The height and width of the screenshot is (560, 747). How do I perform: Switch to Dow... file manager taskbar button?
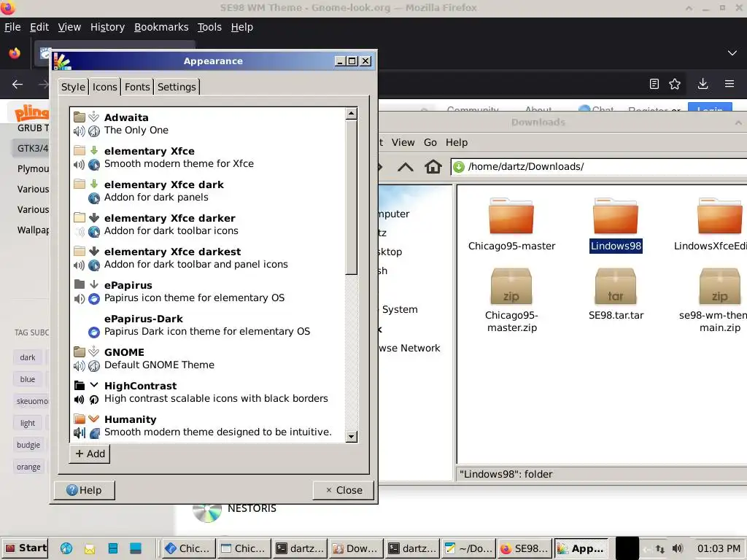click(356, 548)
